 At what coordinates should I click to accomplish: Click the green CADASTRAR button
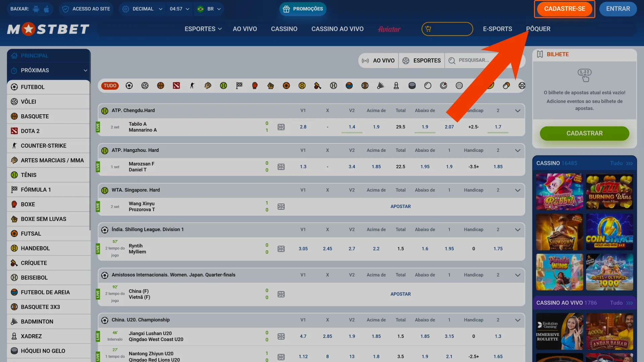point(584,133)
